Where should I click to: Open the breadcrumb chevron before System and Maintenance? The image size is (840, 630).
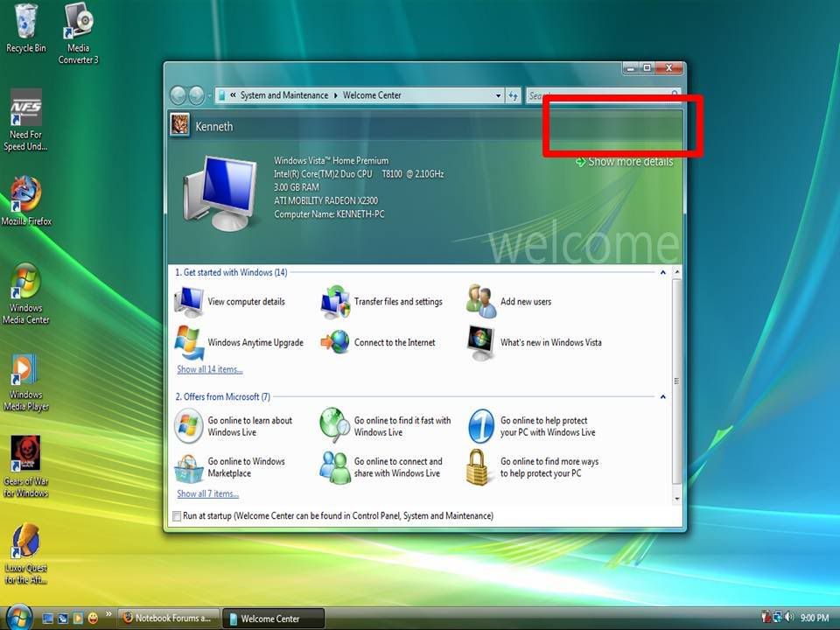point(233,95)
